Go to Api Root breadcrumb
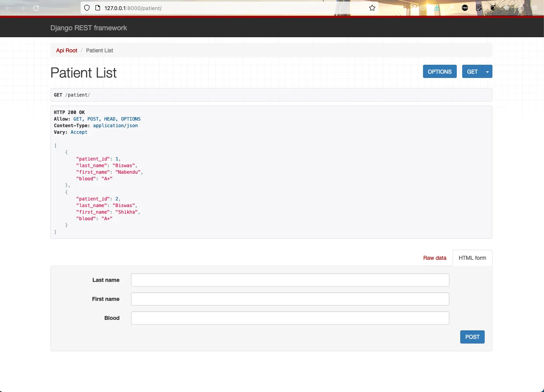The image size is (544, 392). click(x=67, y=50)
